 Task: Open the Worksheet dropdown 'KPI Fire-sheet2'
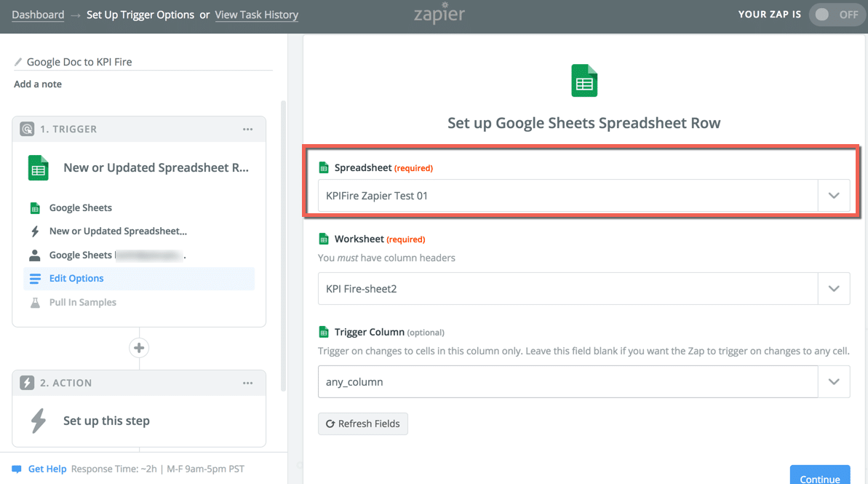click(584, 288)
